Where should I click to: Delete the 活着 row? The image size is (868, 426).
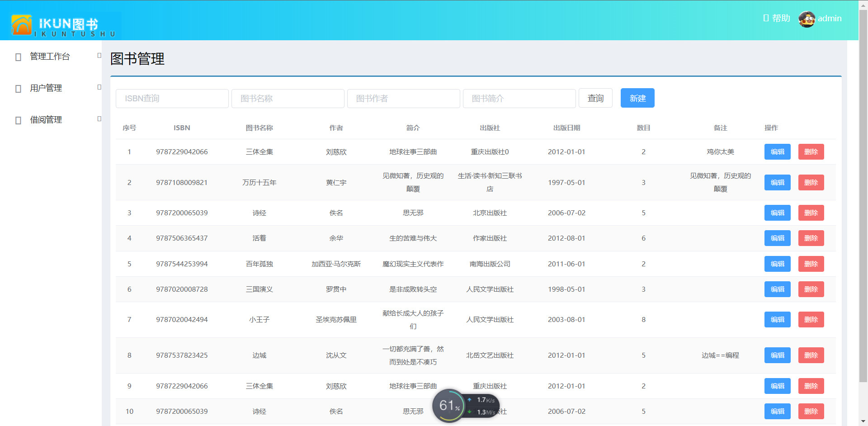pos(811,238)
